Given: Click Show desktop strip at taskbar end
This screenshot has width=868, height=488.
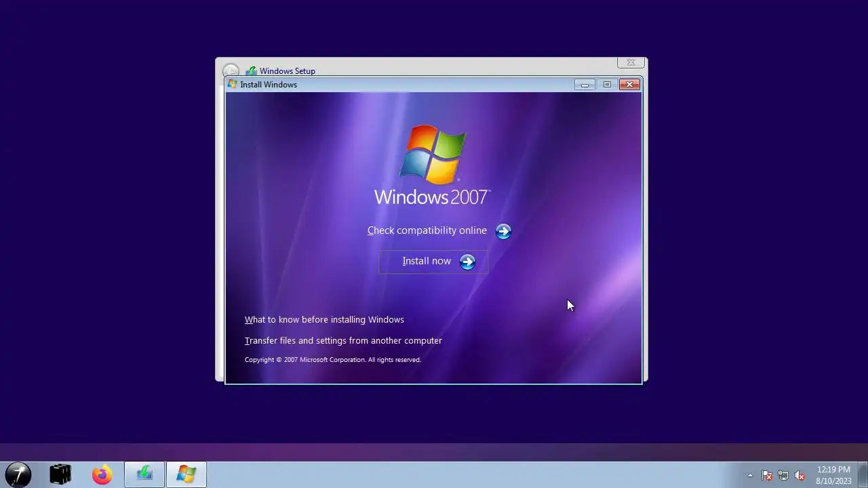Looking at the screenshot, I should (x=863, y=474).
